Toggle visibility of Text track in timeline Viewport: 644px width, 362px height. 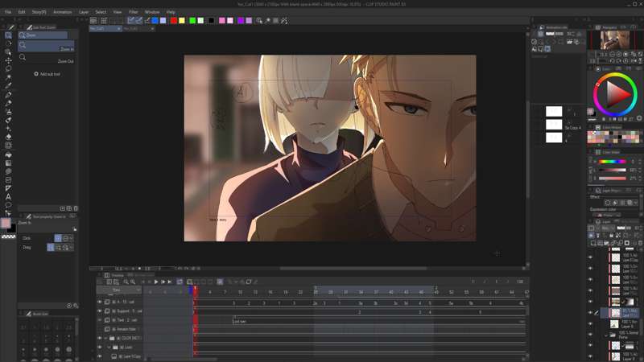click(99, 319)
